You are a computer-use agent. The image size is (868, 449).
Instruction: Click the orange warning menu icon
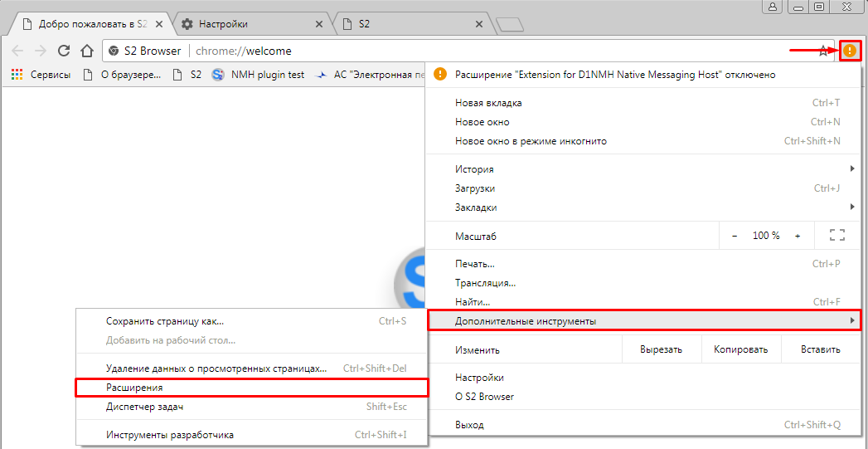tap(849, 51)
